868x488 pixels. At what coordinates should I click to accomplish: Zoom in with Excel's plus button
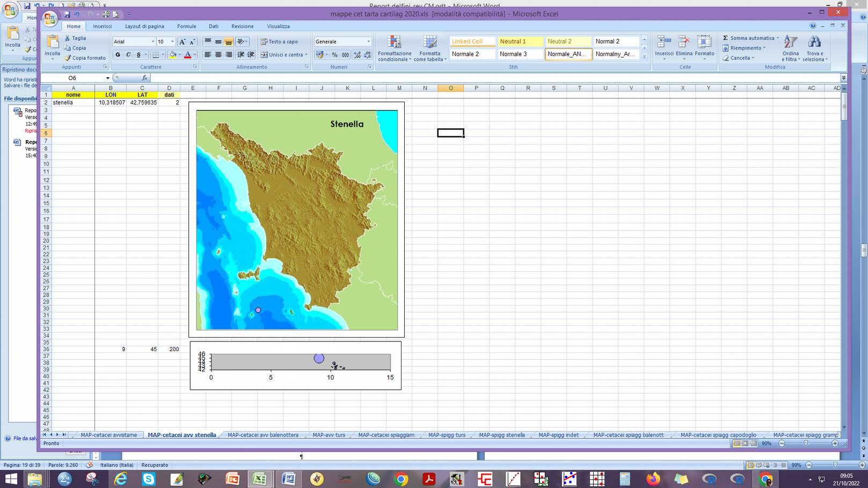(x=835, y=443)
